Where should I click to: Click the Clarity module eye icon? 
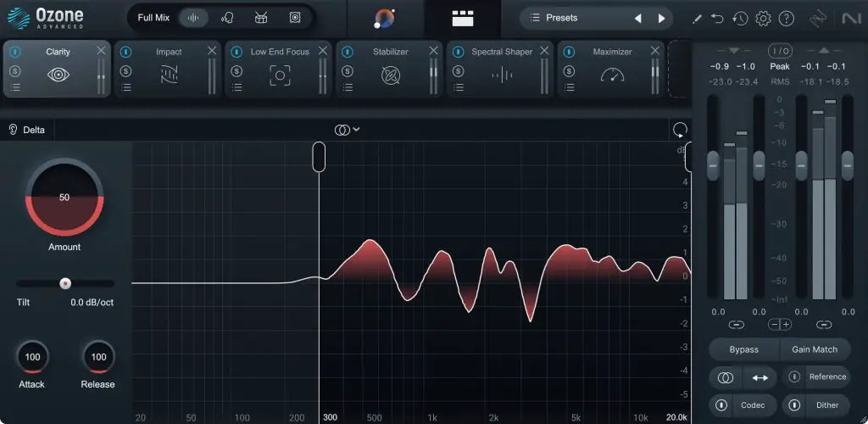click(58, 75)
